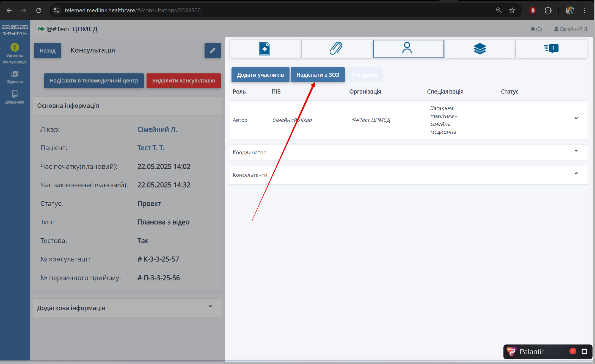Image resolution: width=595 pixels, height=364 pixels.
Task: Click Додати учасників button
Action: (260, 75)
